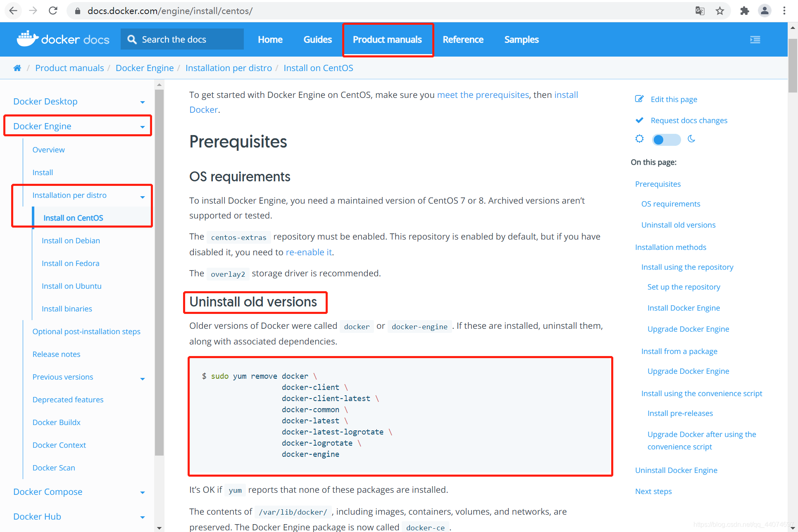Expand the Docker Compose section

[x=143, y=492]
